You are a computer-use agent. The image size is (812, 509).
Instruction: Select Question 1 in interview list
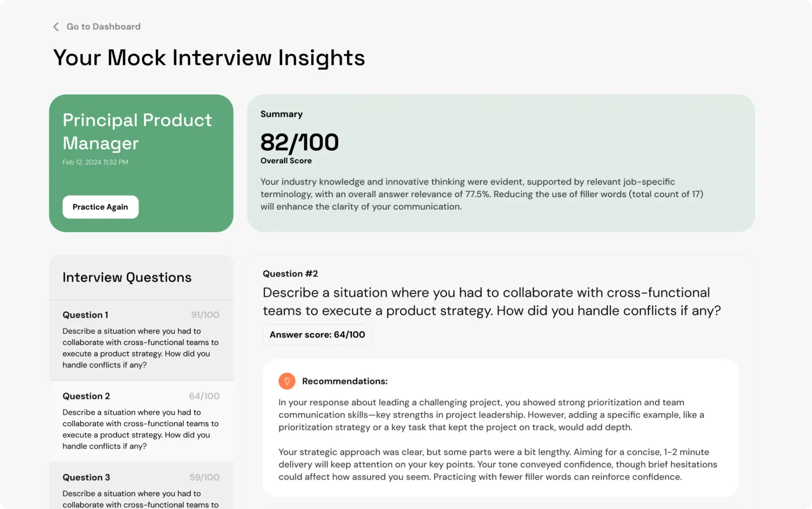[x=141, y=340]
